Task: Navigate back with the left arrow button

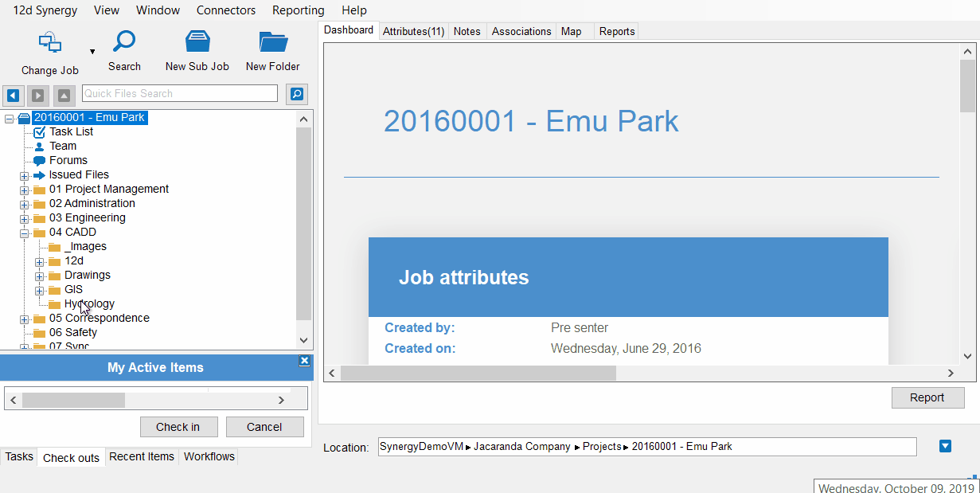Action: tap(13, 96)
